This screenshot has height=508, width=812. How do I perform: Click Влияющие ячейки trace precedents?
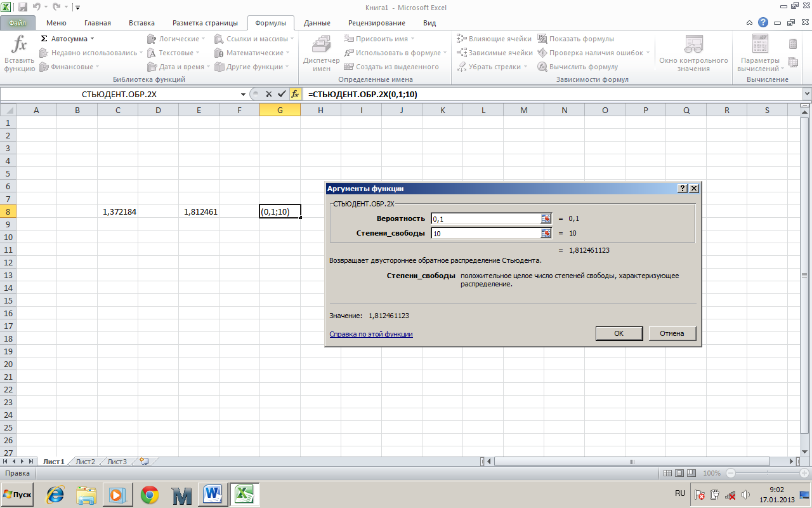(494, 39)
